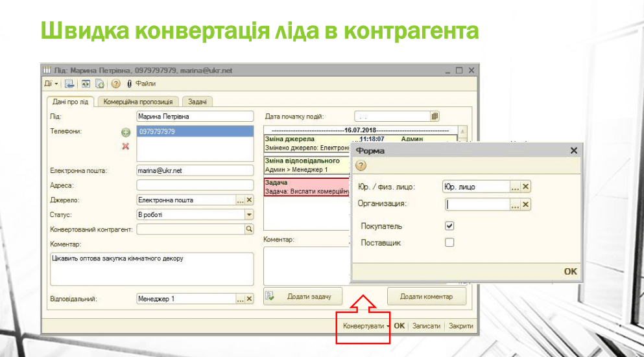Open the calendar picker for event start date
Screen dimensions: 644x357
pyautogui.click(x=435, y=117)
